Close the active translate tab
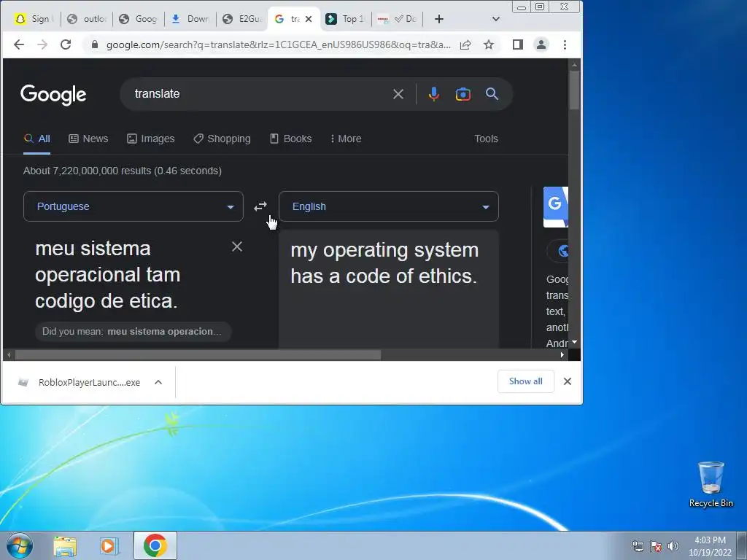This screenshot has height=560, width=747. coord(309,19)
